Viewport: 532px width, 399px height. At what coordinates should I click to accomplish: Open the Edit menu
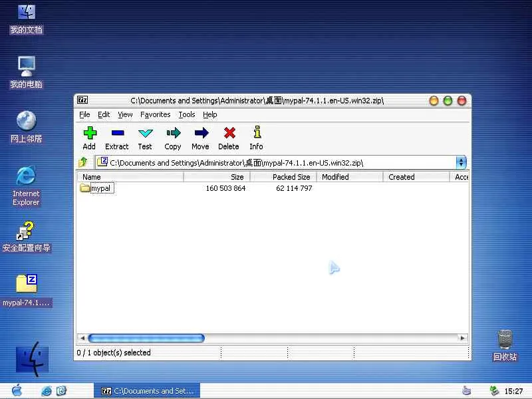tap(104, 114)
